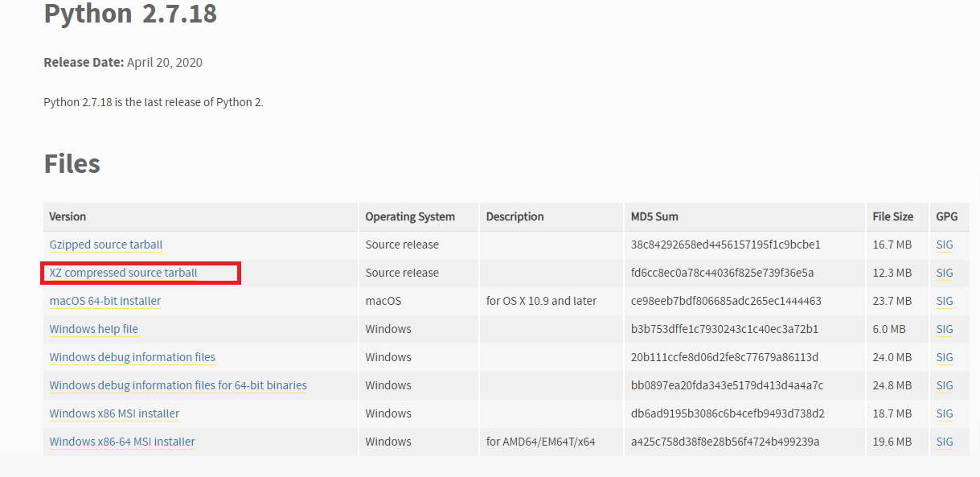Click 'for AMD64/EM64T/x64' description
Viewport: 980px width, 477px height.
click(541, 442)
